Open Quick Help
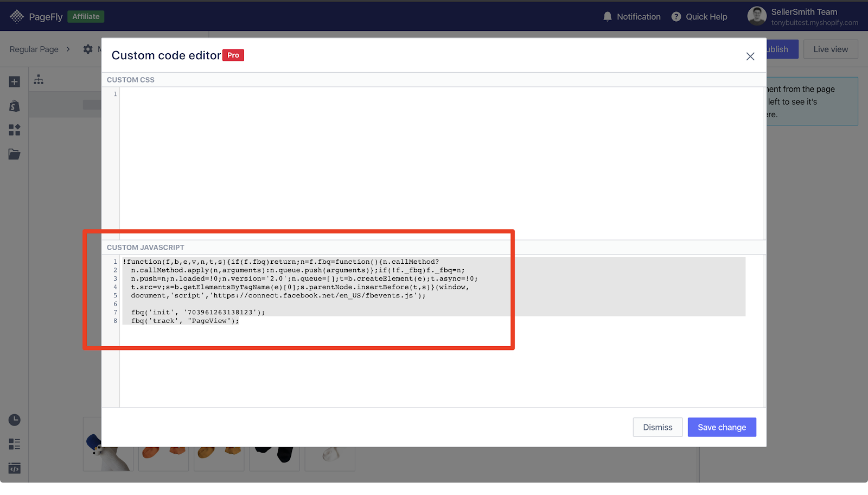Viewport: 868px width, 495px height. click(x=699, y=17)
